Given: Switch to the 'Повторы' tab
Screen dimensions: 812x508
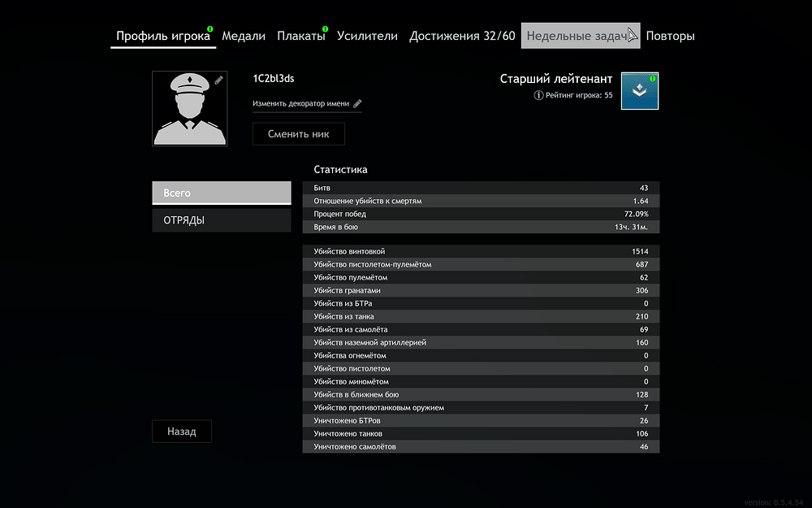Looking at the screenshot, I should tap(671, 36).
